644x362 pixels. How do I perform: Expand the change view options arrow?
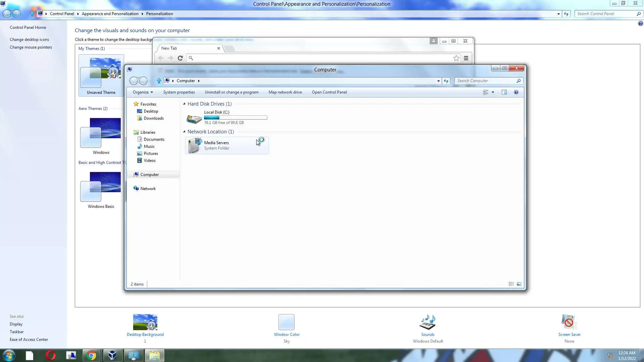pyautogui.click(x=493, y=92)
